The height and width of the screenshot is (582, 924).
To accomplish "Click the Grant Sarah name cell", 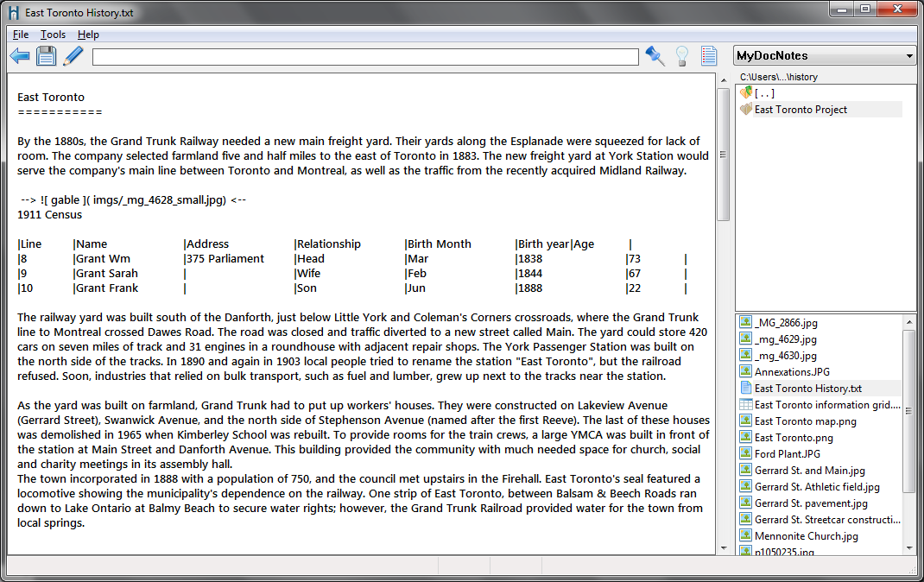I will [107, 274].
